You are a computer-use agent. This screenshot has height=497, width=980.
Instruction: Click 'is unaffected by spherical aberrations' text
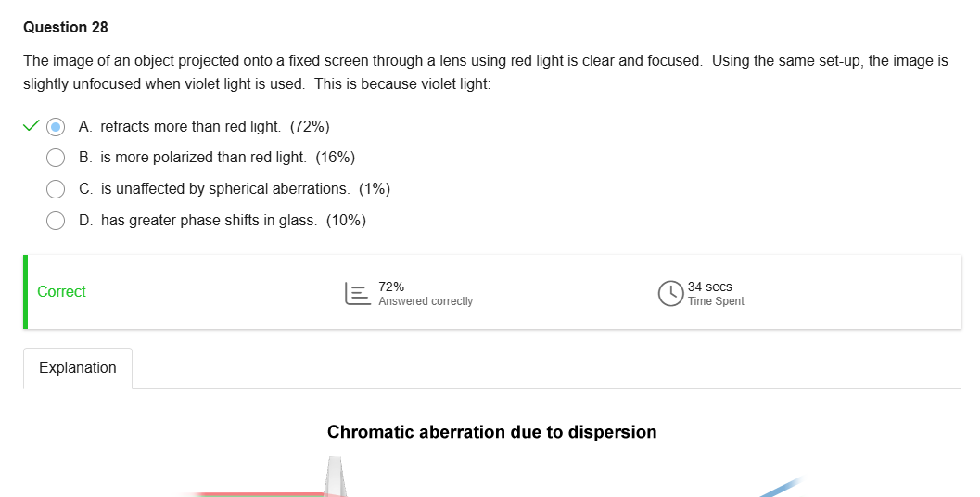point(225,189)
